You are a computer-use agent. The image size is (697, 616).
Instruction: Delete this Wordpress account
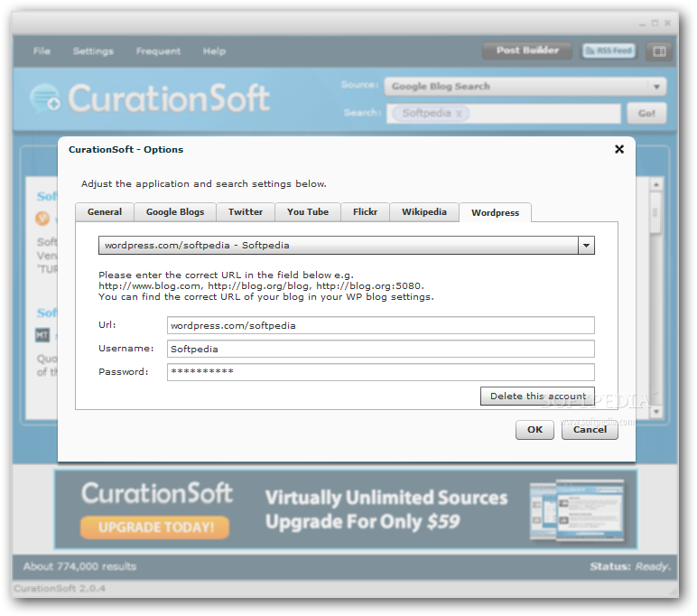click(537, 396)
